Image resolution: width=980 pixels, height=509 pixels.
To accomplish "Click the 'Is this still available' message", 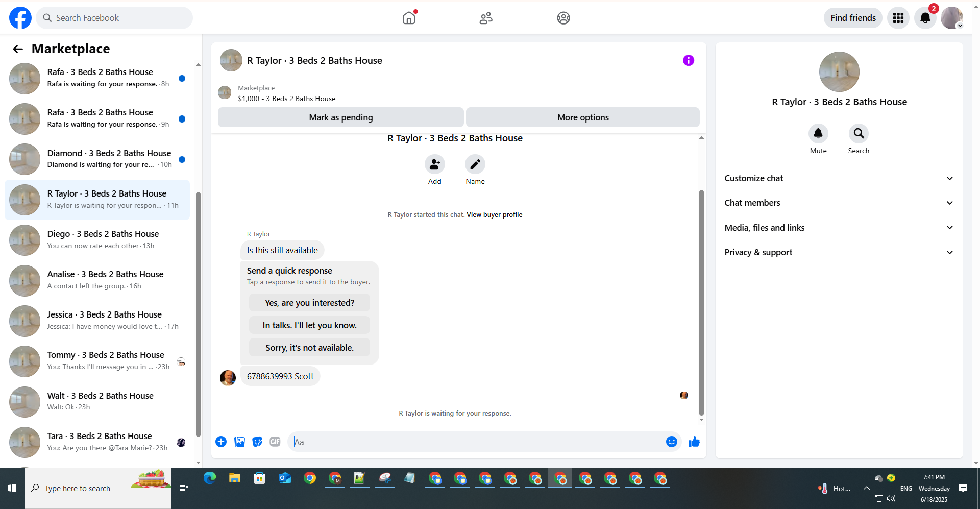I will click(282, 250).
